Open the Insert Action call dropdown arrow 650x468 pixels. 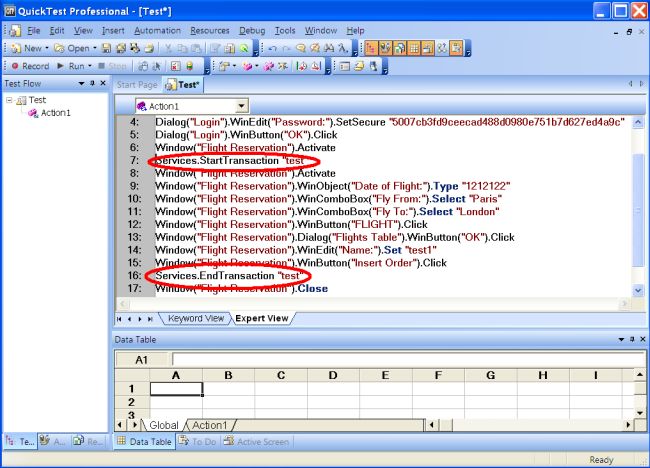click(x=257, y=66)
